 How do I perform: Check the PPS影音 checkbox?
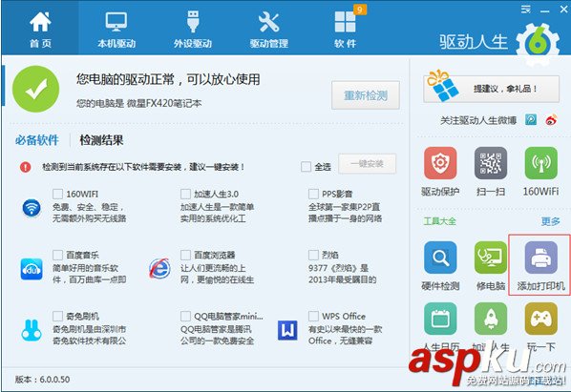[x=313, y=194]
